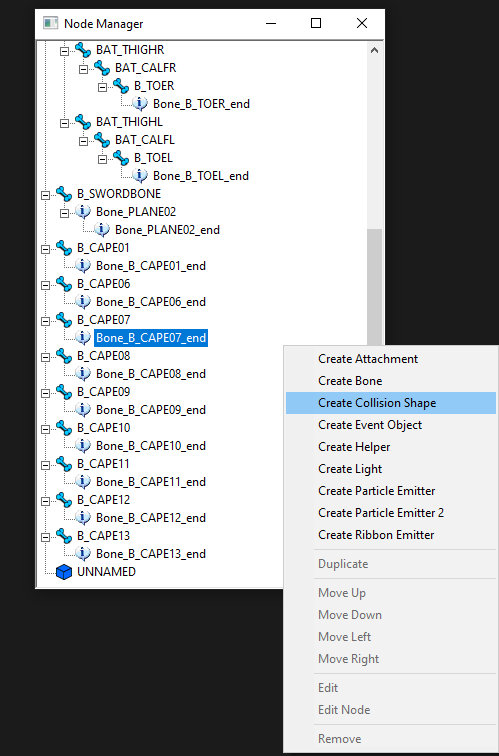Select the bone icon of B_CAPE11

point(64,464)
